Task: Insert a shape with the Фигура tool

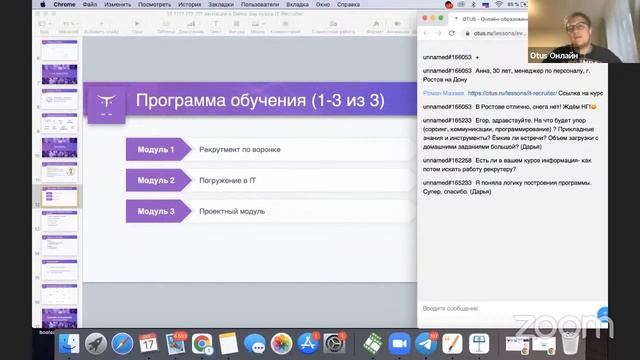Action: (x=236, y=26)
